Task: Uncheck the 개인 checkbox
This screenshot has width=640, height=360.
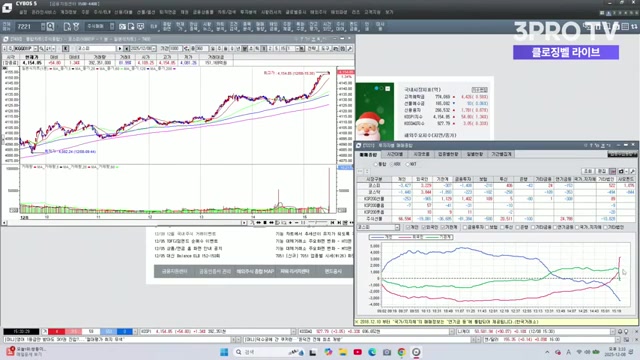Action: coord(408,227)
